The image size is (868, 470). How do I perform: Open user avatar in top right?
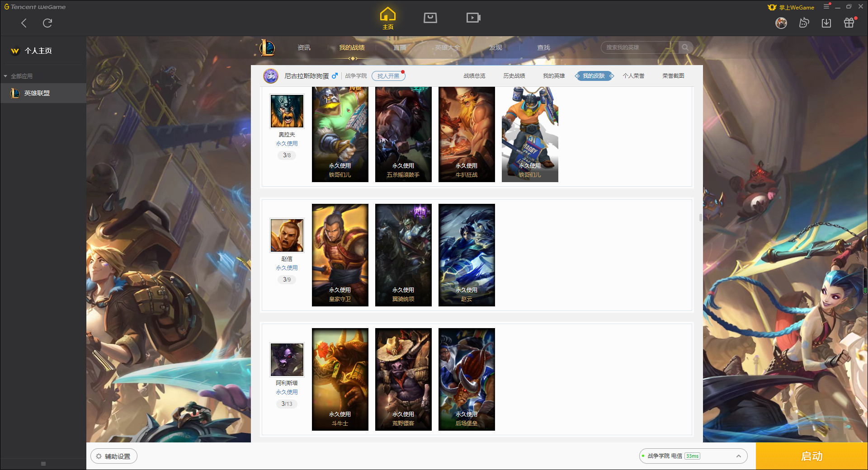(x=781, y=23)
